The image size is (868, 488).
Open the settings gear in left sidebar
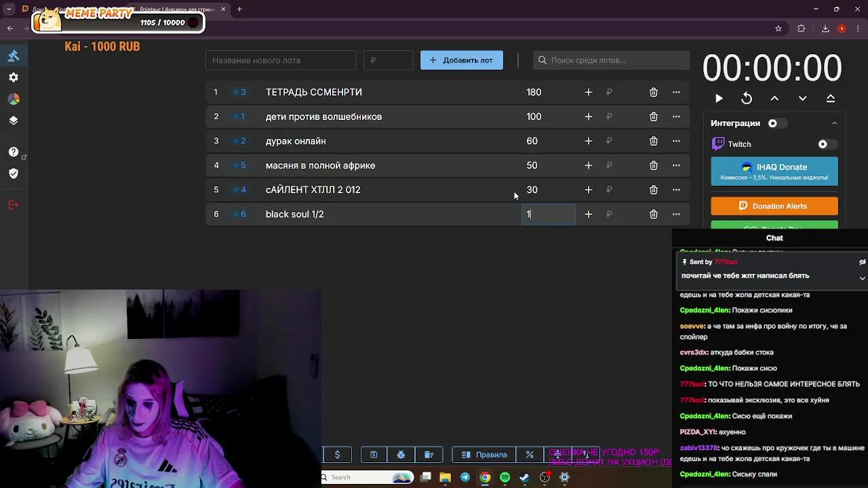[x=14, y=77]
